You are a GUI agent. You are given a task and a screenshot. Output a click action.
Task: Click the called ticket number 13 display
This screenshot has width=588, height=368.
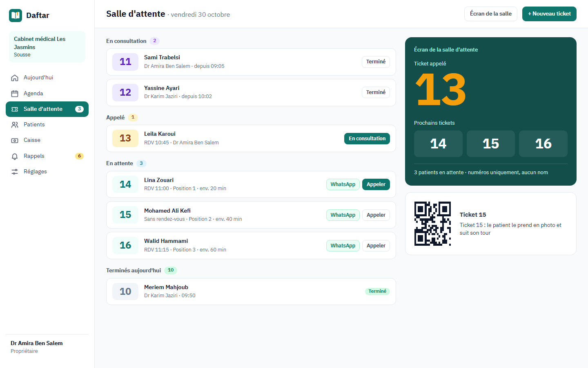(441, 90)
